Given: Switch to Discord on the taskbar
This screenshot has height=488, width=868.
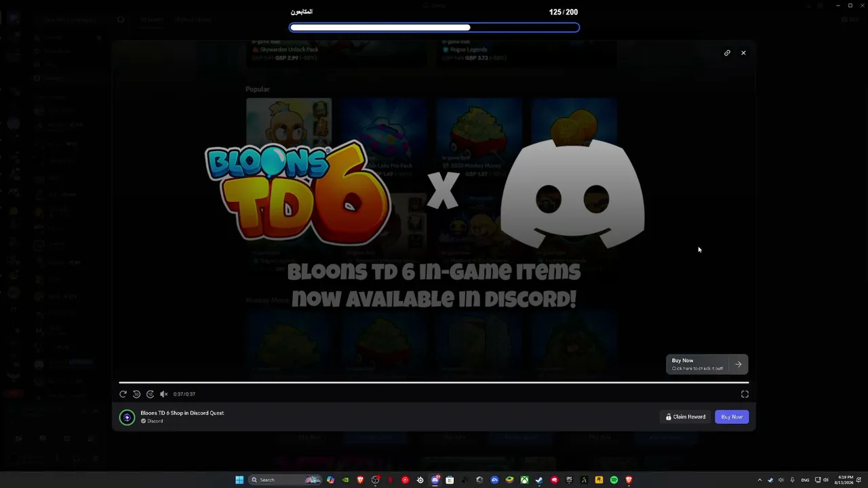Looking at the screenshot, I should (435, 480).
